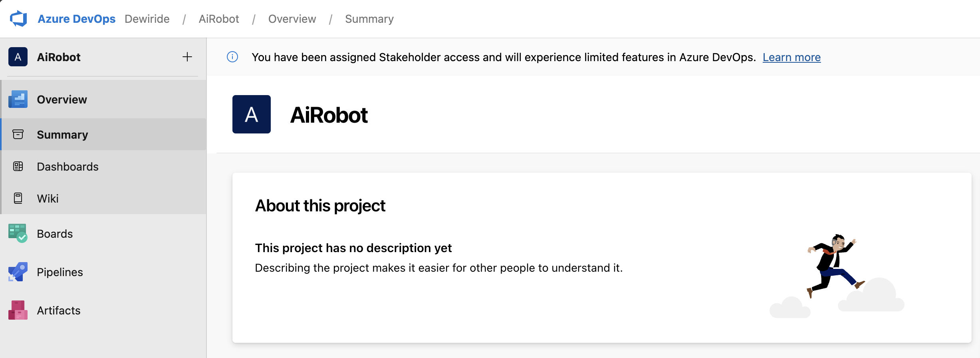The width and height of the screenshot is (980, 358).
Task: Select AiRobot in the breadcrumb path
Action: point(219,18)
